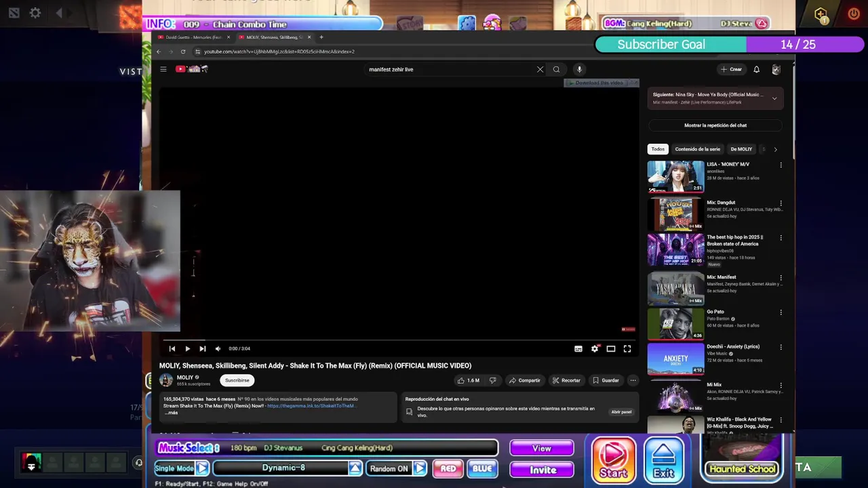Expand the Dynamic-8 mode selector
868x488 pixels.
[x=355, y=468]
